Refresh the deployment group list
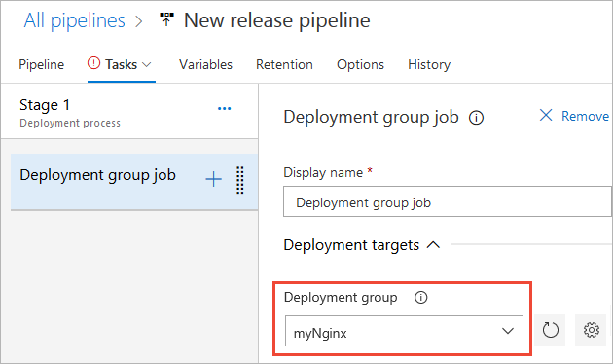Screen dimensions: 613x364 [550, 330]
